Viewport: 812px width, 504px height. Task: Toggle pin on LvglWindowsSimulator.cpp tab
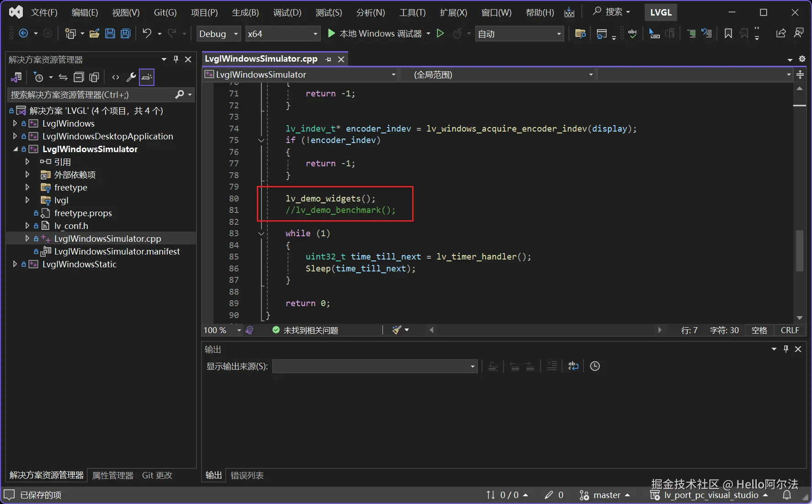(x=328, y=59)
